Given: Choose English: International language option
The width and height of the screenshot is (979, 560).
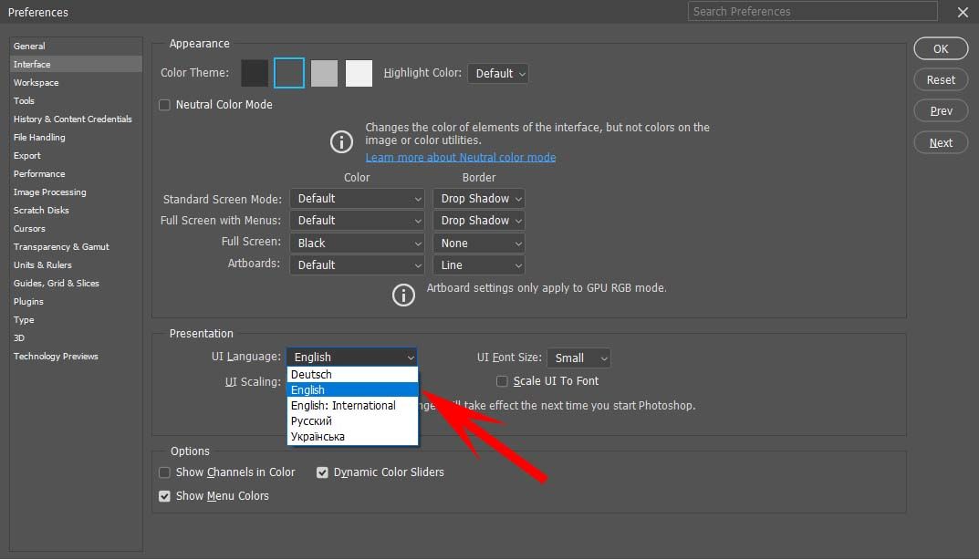Looking at the screenshot, I should click(352, 406).
